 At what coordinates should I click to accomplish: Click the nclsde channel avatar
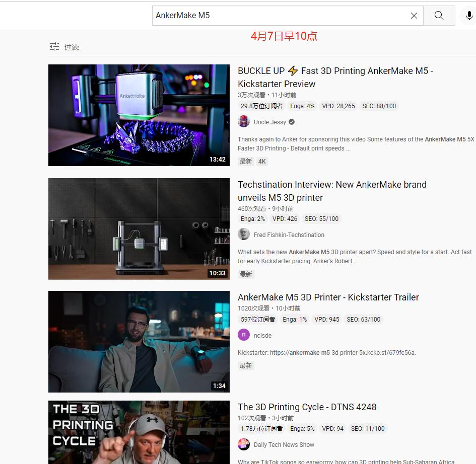tap(243, 335)
